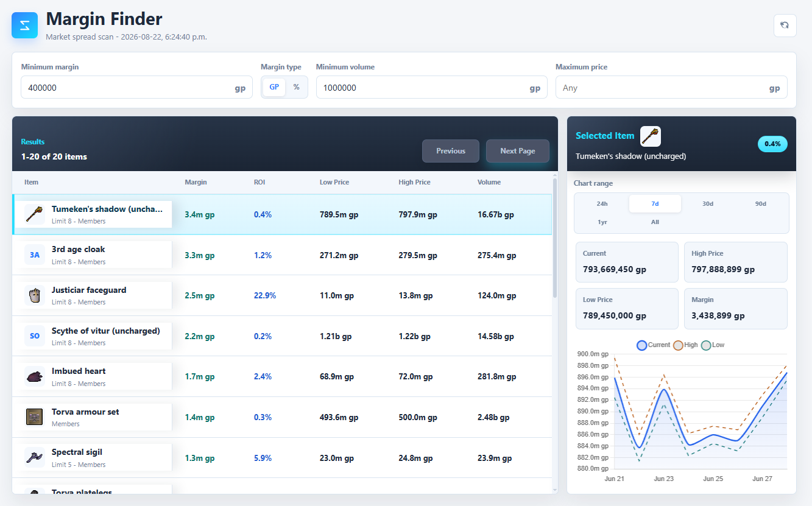Select the Imbued heart row name
Image resolution: width=812 pixels, height=506 pixels.
tap(79, 371)
